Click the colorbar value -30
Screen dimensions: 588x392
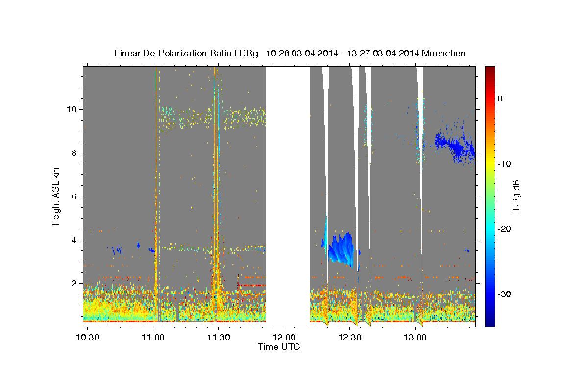[505, 294]
